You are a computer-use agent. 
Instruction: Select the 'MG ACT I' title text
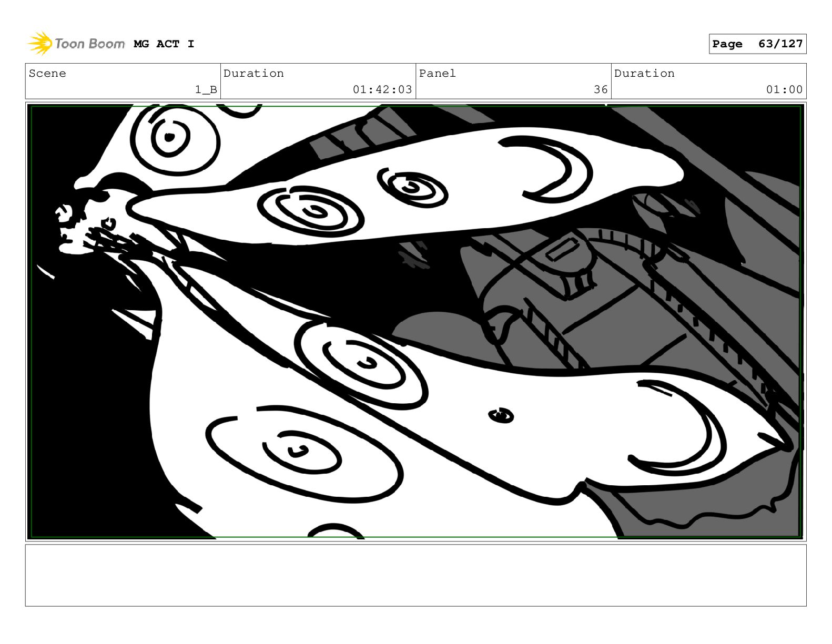[164, 44]
